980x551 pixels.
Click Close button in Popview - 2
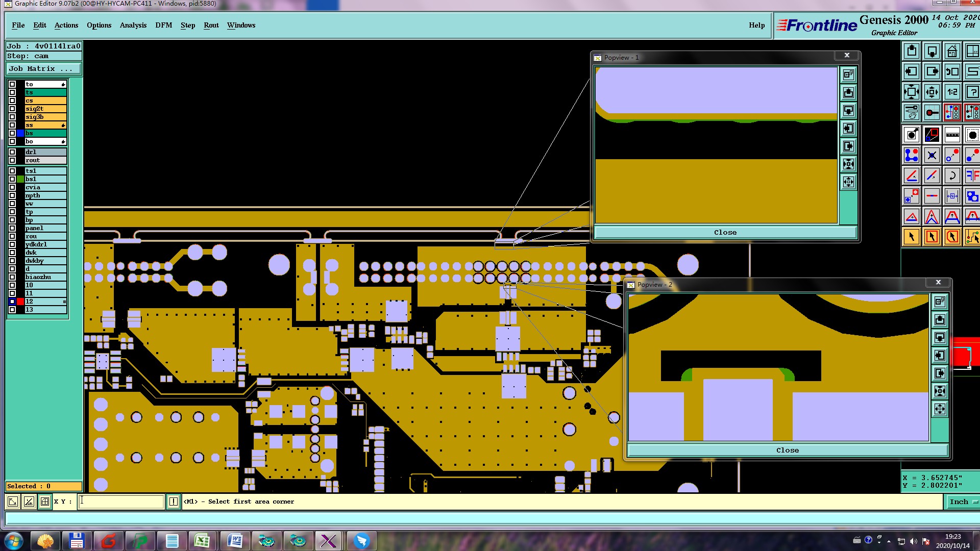(x=787, y=450)
